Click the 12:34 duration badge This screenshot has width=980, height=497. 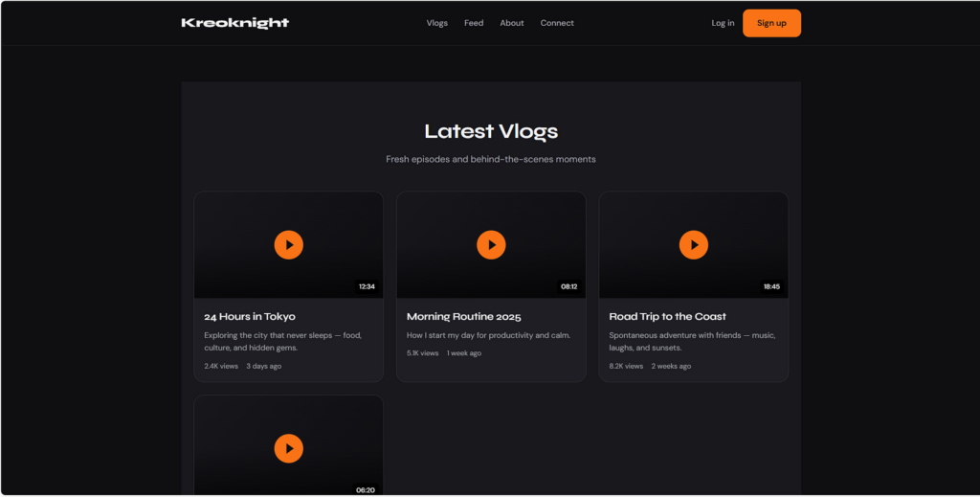[367, 287]
